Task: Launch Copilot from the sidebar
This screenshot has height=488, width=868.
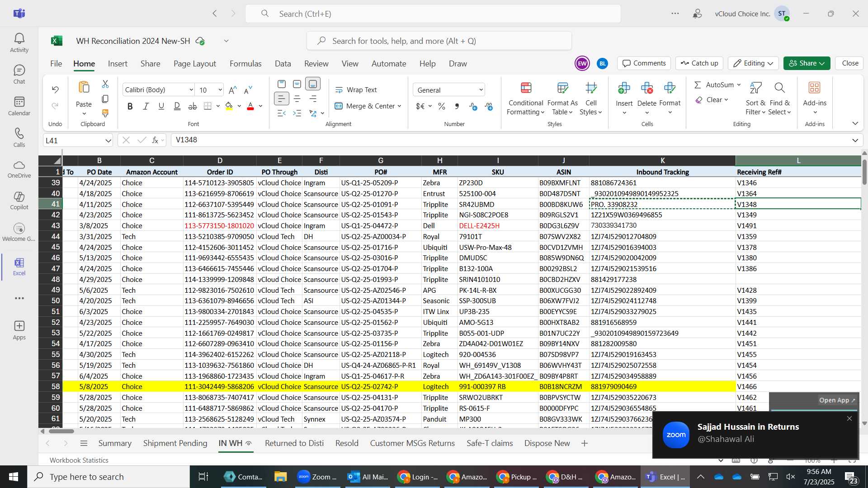Action: [x=19, y=201]
